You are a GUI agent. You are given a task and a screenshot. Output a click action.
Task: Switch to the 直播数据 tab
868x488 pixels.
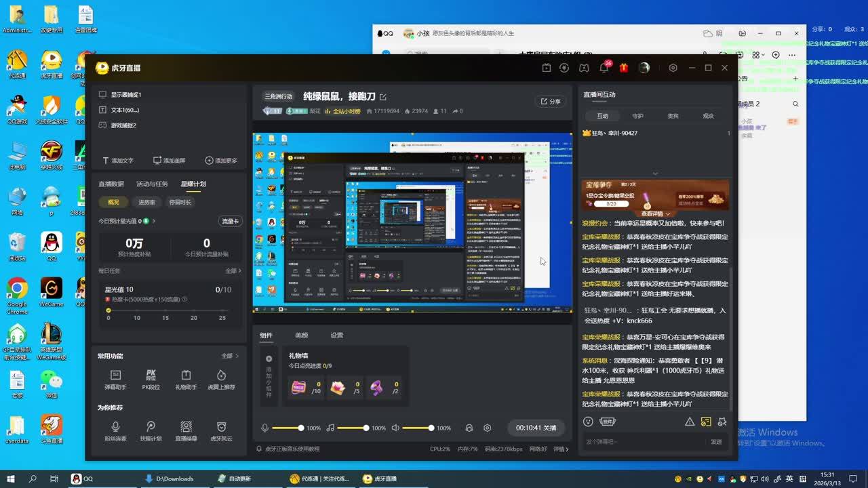pyautogui.click(x=111, y=184)
